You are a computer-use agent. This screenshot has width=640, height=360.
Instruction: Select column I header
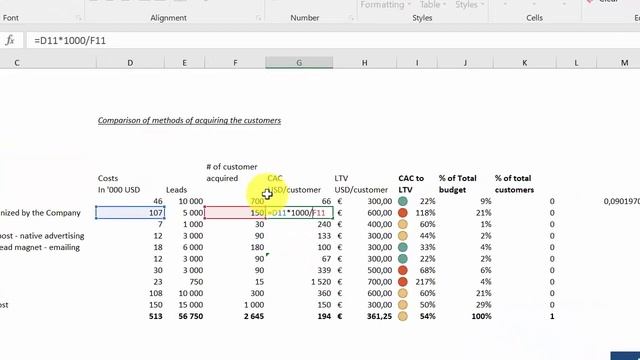tap(417, 62)
